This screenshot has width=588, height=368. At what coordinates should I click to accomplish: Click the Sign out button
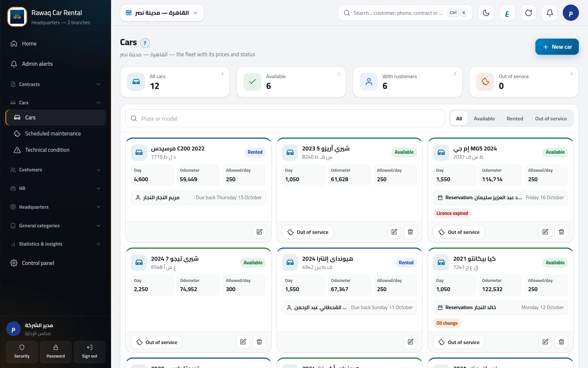(x=90, y=352)
